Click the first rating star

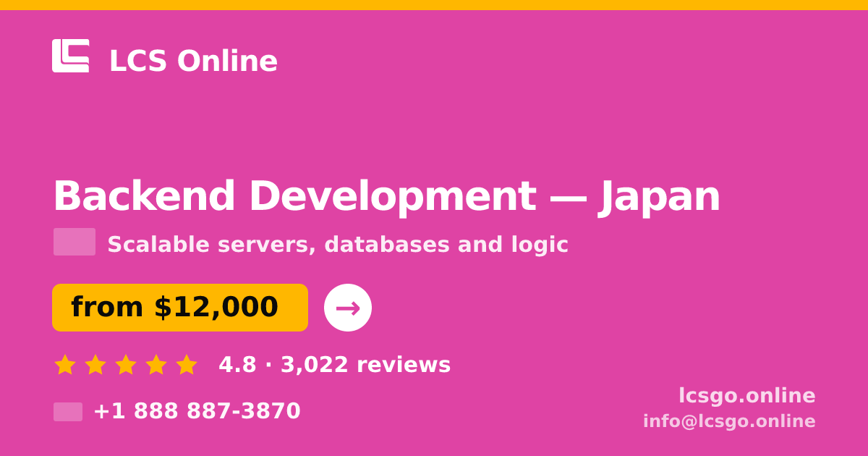coord(65,365)
